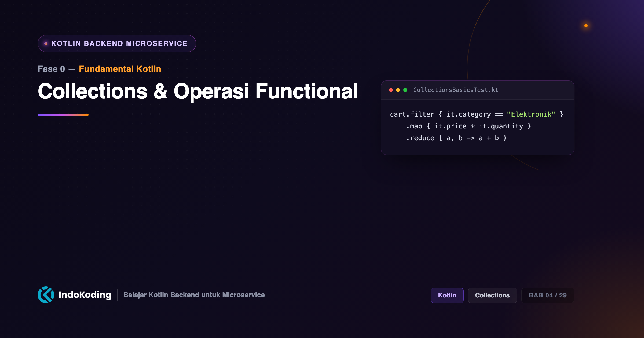Click the IndoKoding brand name

point(85,295)
